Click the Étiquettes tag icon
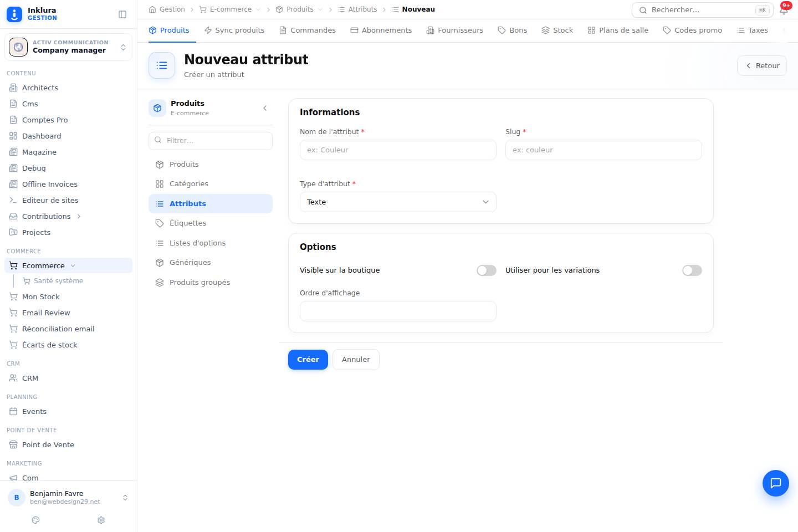798x532 pixels. [x=160, y=223]
